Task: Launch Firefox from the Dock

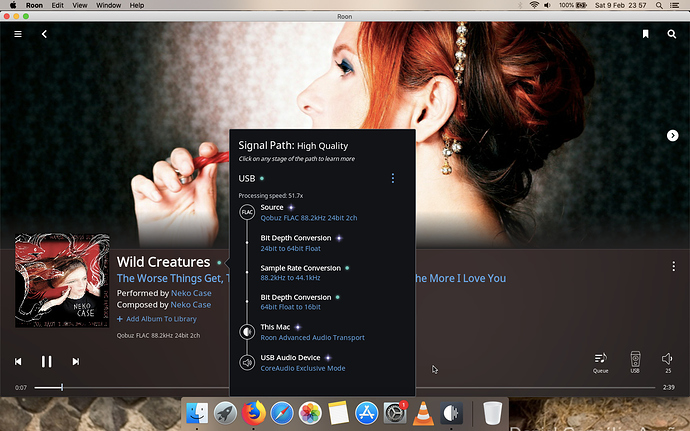Action: click(253, 413)
